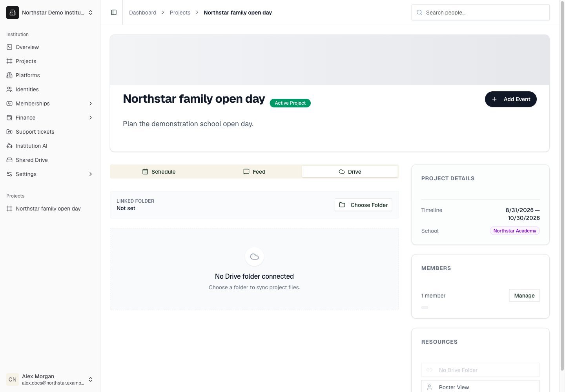Click the project description "Plan the demonstration school open day."
565x392 pixels.
pyautogui.click(x=188, y=124)
